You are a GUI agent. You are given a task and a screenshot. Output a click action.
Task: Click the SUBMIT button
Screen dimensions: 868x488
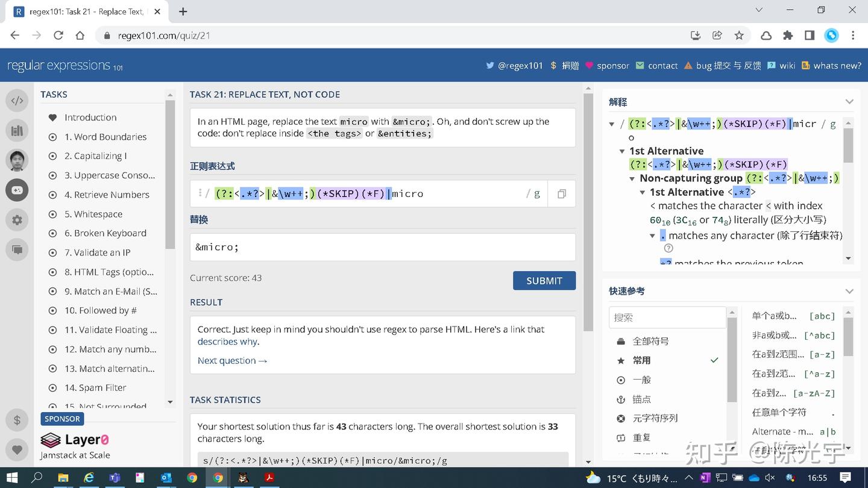click(544, 280)
